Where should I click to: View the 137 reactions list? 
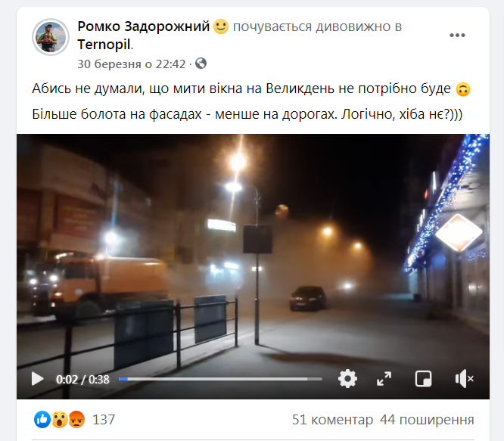(x=104, y=420)
